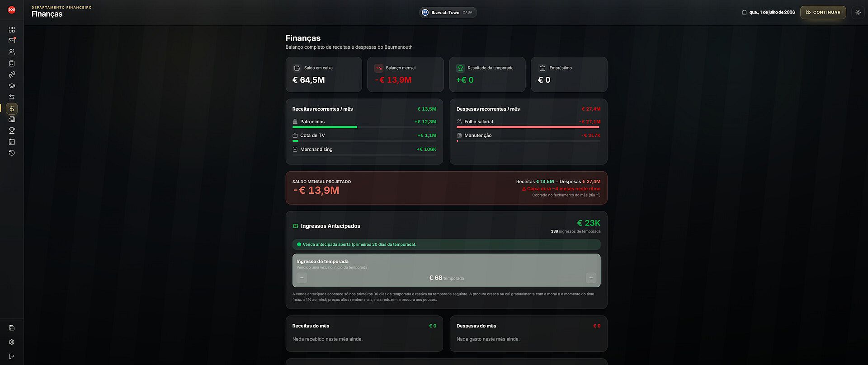This screenshot has height=365, width=868.
Task: Open the trophy competitions icon in sidebar
Action: [x=12, y=131]
